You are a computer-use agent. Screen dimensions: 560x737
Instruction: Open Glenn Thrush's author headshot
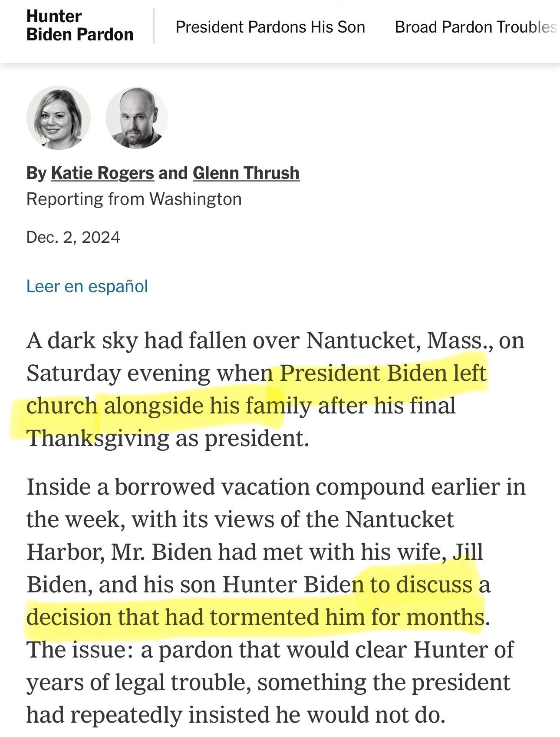tap(137, 117)
